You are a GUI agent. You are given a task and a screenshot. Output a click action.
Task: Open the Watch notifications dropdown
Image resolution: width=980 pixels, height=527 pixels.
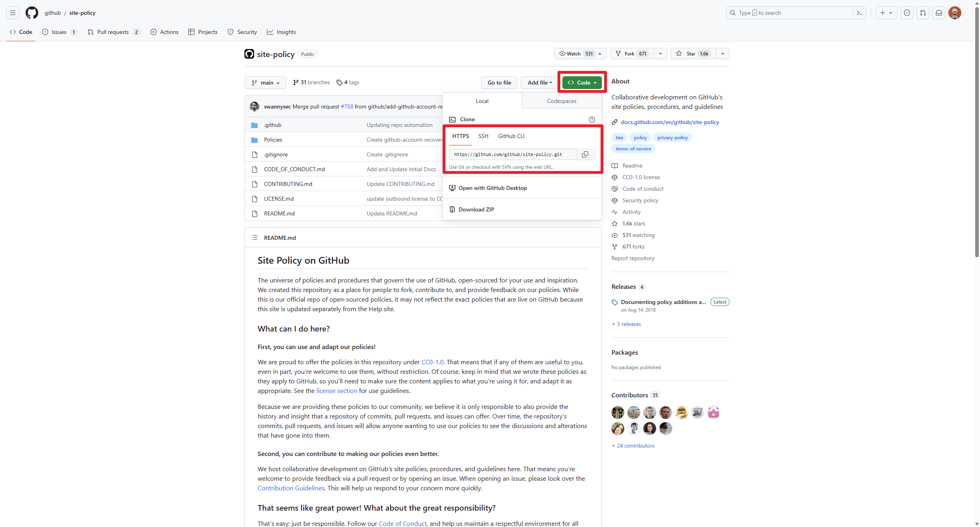pyautogui.click(x=580, y=54)
